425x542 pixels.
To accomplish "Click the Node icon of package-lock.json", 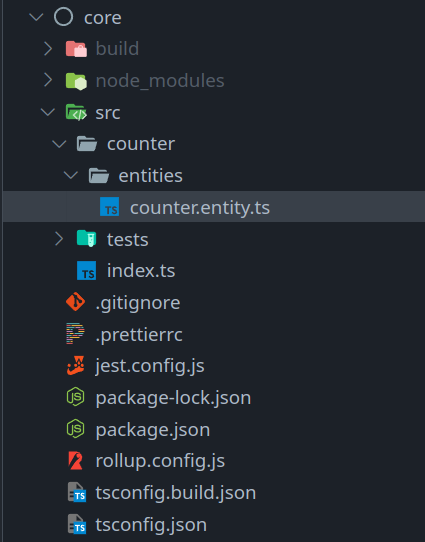I will pos(76,397).
